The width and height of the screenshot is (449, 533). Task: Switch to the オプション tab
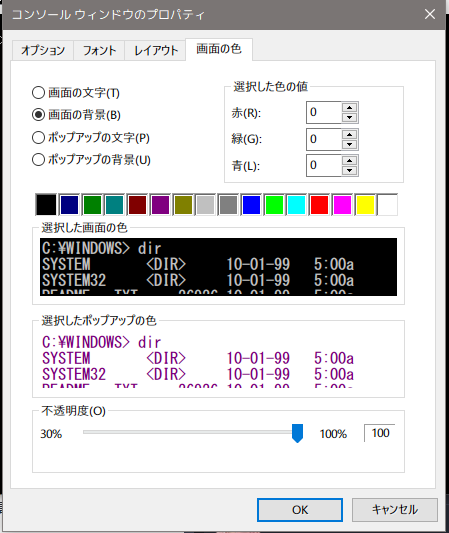click(x=43, y=50)
